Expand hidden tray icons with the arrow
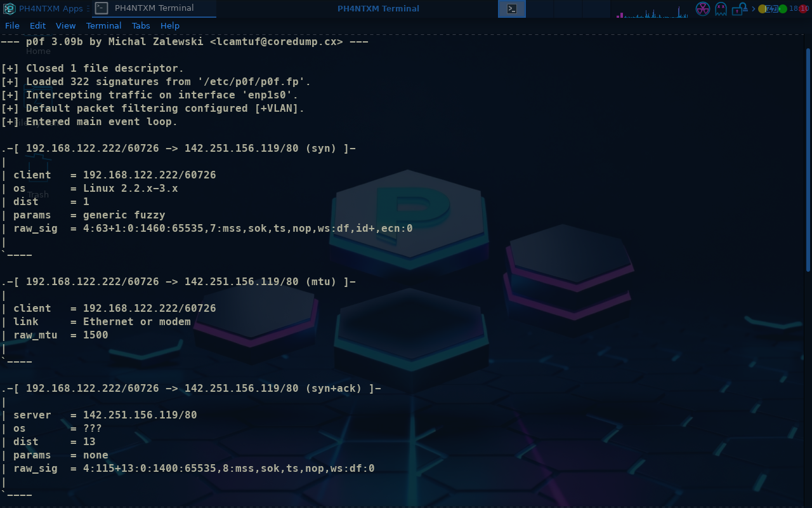Image resolution: width=812 pixels, height=508 pixels. point(754,9)
